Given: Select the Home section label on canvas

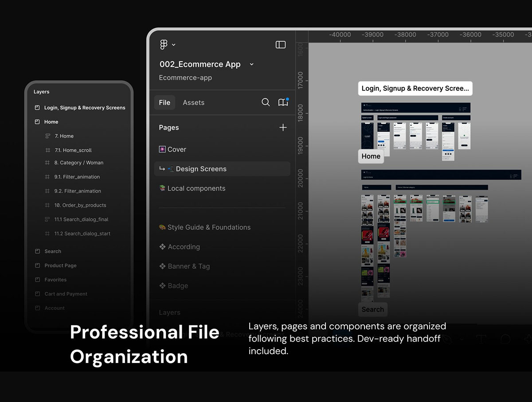Looking at the screenshot, I should point(371,156).
